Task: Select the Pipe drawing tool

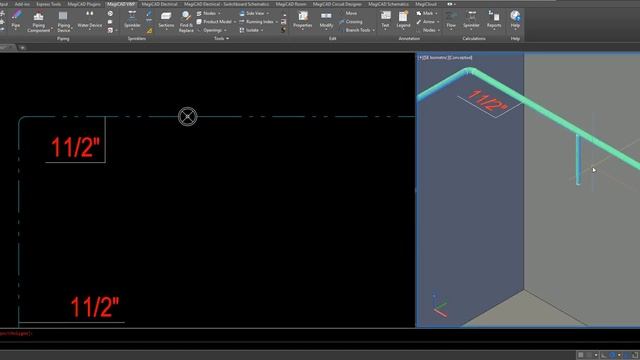Action: [x=16, y=19]
